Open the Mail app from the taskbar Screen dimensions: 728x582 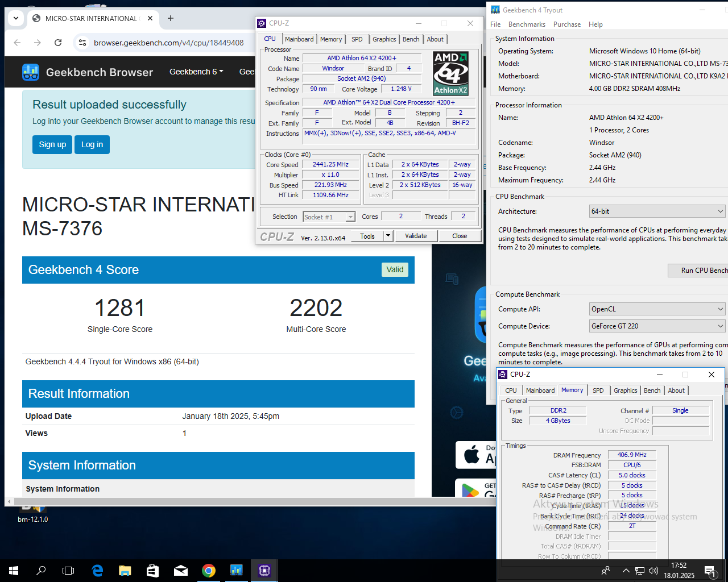pos(181,571)
